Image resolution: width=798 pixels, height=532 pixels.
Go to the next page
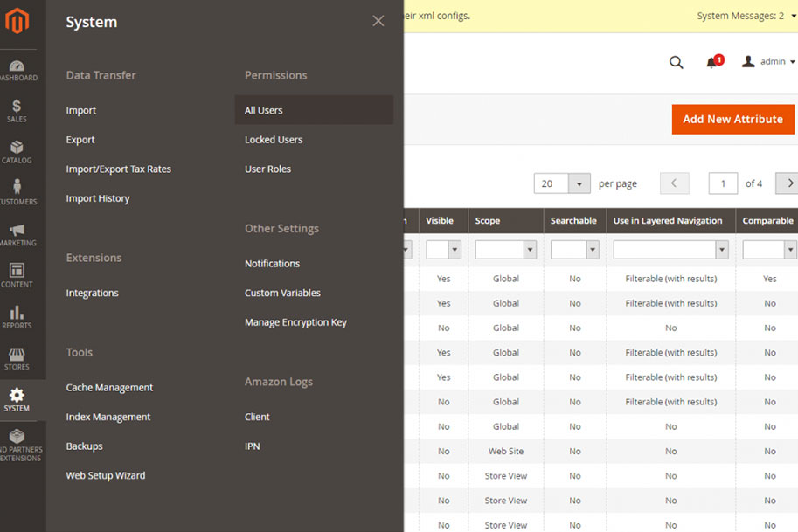point(788,183)
